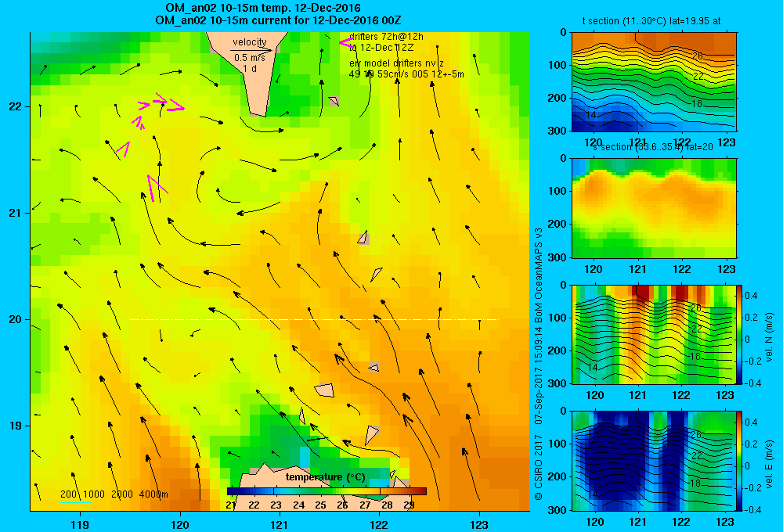
Task: Select the 'velocity' legend label
Action: pos(250,42)
